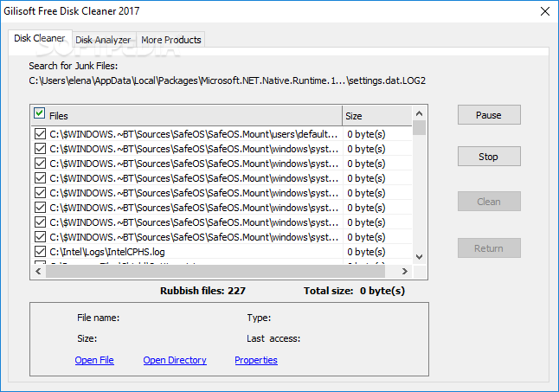
Task: Sort by the Files column header
Action: tap(187, 116)
